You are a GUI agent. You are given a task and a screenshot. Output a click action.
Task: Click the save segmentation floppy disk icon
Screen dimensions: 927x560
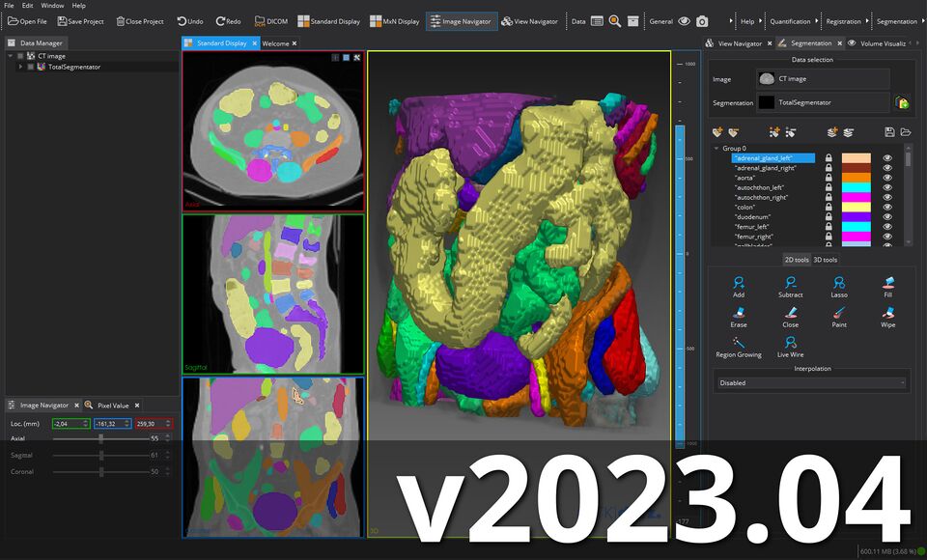point(889,131)
